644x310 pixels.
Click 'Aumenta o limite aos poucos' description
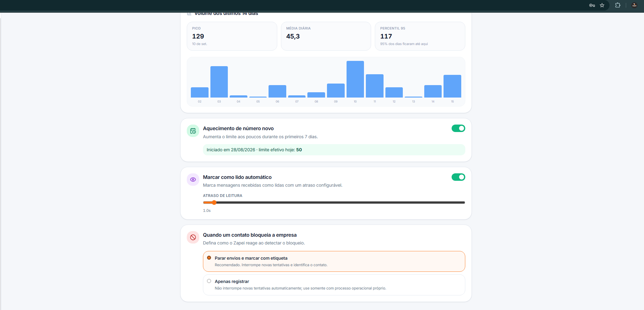(x=260, y=137)
